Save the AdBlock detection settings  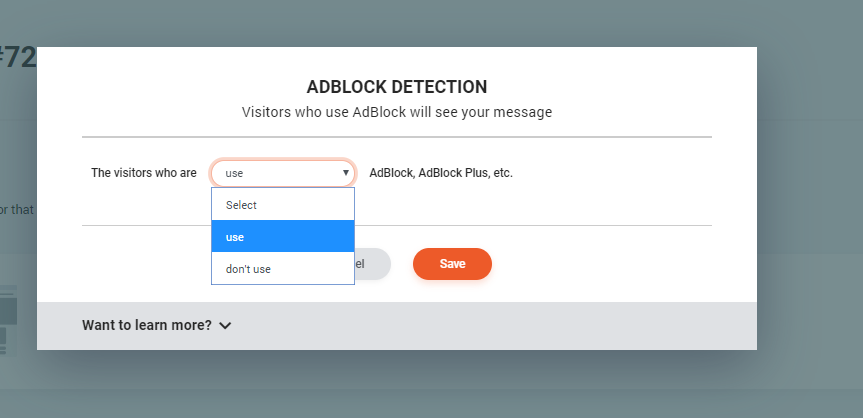(452, 264)
